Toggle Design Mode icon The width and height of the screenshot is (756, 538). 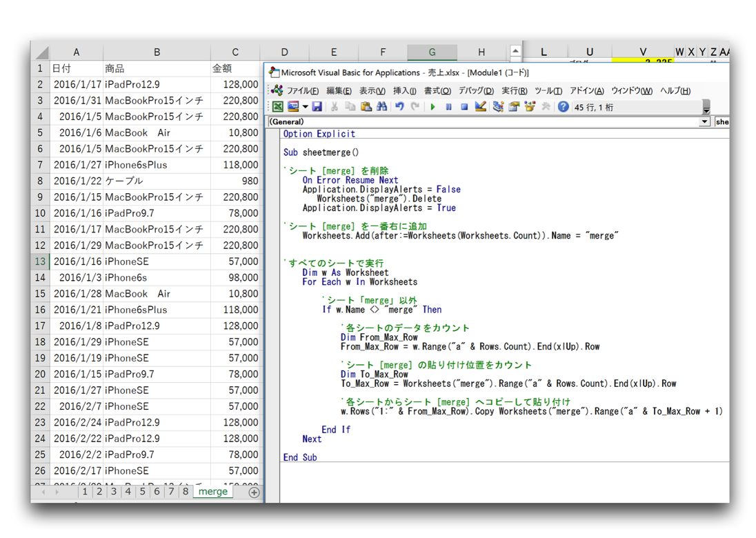[x=480, y=106]
